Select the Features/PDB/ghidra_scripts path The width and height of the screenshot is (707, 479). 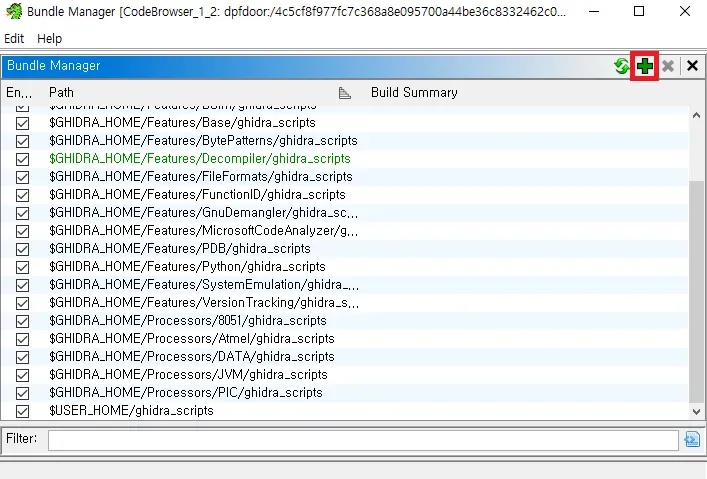coord(179,249)
